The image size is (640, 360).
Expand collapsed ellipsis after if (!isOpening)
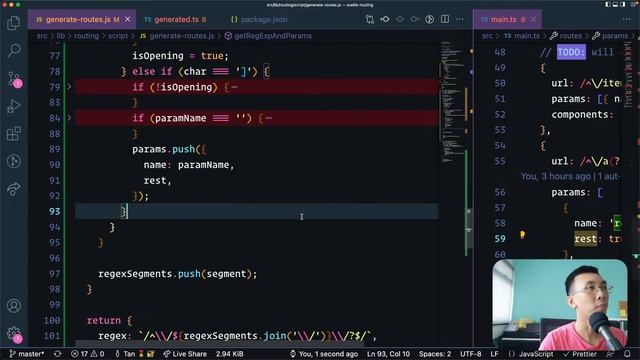coord(234,87)
